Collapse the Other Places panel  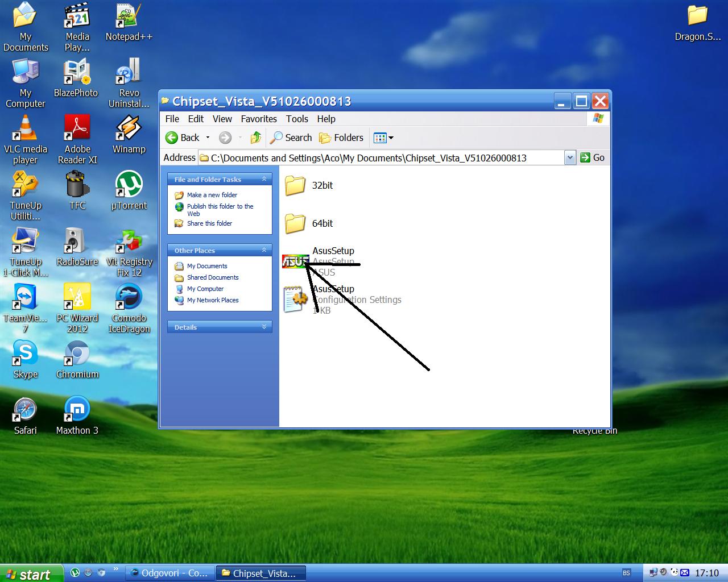pyautogui.click(x=264, y=250)
